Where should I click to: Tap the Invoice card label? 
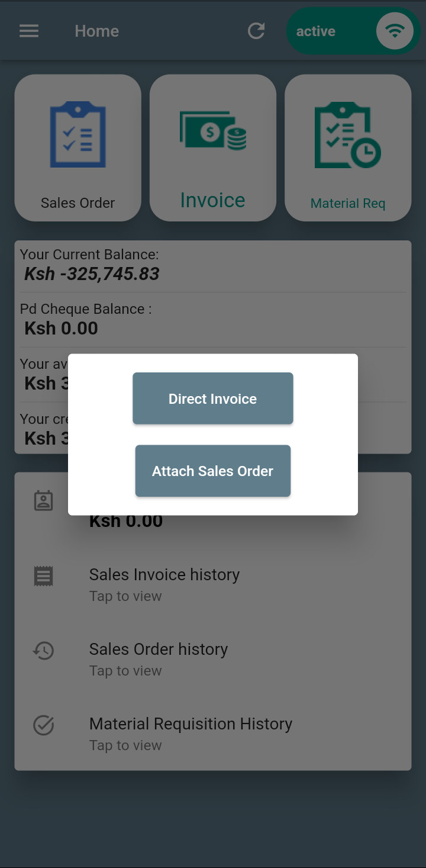(213, 201)
